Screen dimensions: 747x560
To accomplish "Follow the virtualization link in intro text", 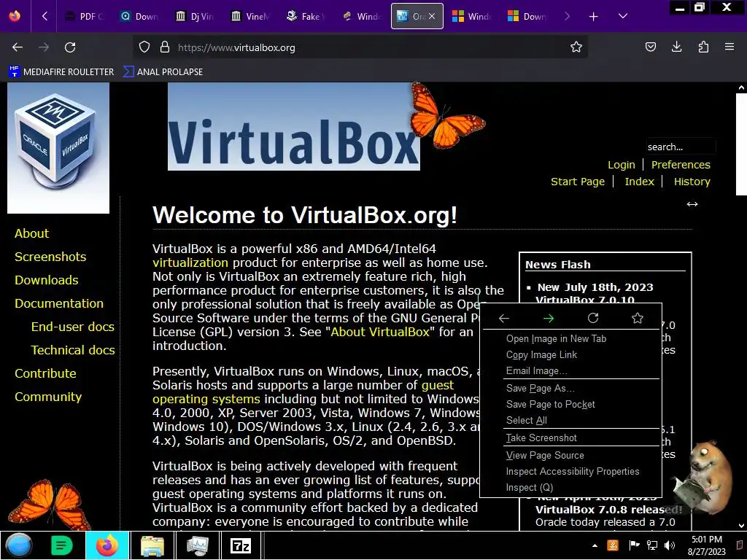I will coord(190,262).
